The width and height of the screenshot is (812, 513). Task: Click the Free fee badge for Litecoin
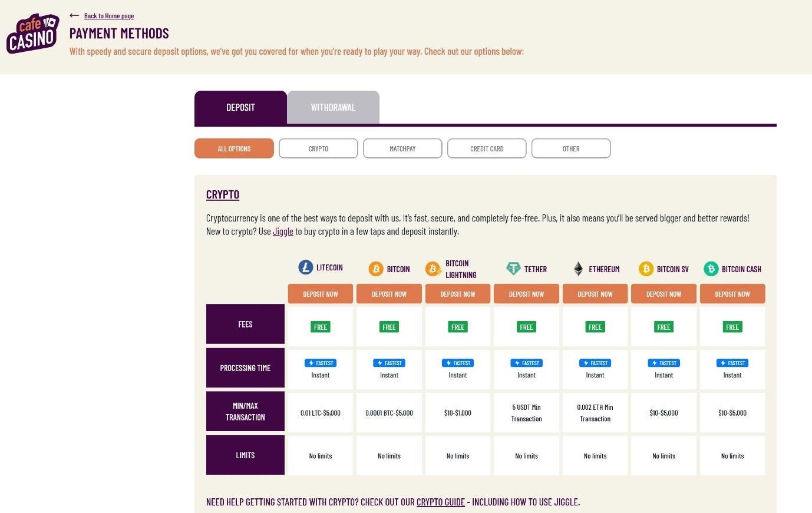point(321,327)
